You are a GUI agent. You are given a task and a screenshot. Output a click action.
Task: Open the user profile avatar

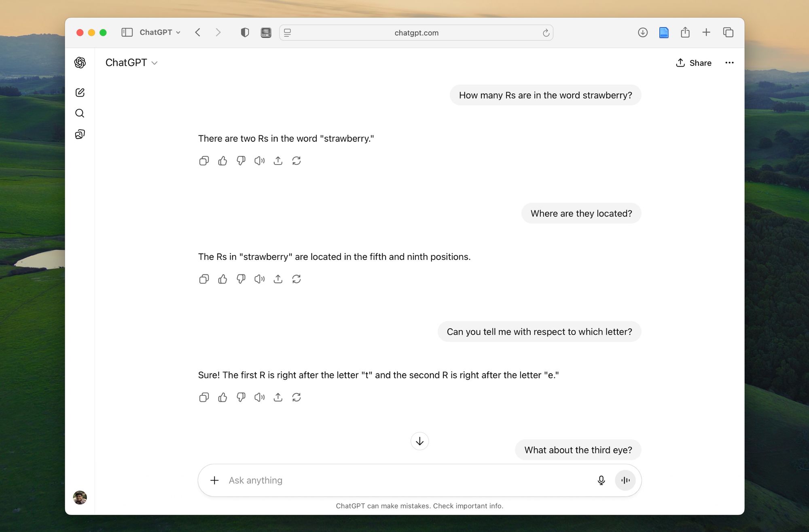80,498
